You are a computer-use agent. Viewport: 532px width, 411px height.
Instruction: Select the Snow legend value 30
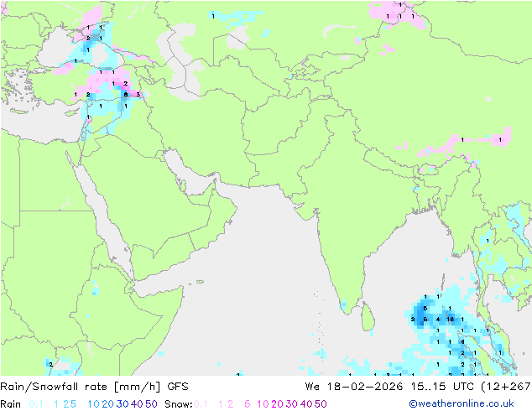tap(292, 404)
